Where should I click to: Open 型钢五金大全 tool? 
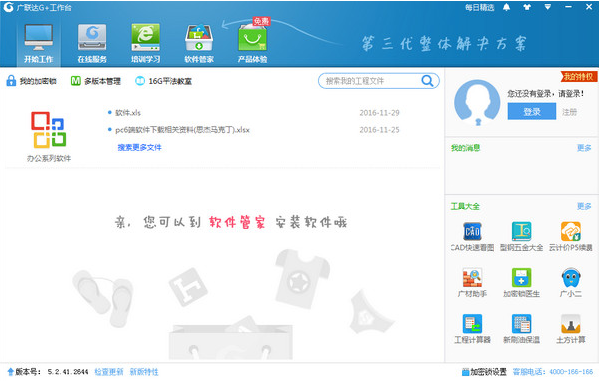[x=521, y=237]
